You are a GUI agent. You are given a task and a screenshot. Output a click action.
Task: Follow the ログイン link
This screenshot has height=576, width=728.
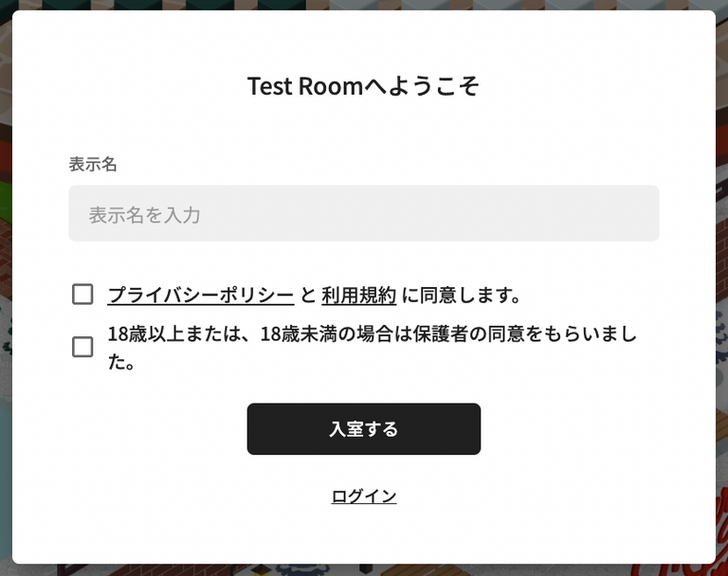point(364,496)
